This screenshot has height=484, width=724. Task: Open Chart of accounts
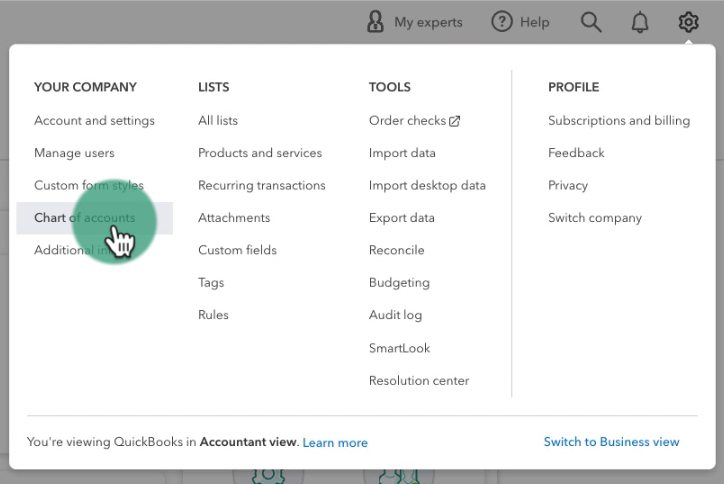[x=94, y=218]
